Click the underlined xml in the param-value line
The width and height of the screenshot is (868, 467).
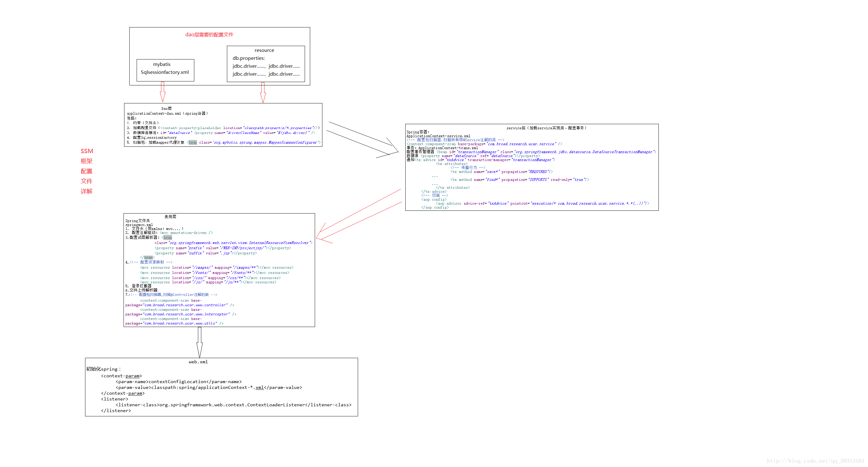point(260,387)
